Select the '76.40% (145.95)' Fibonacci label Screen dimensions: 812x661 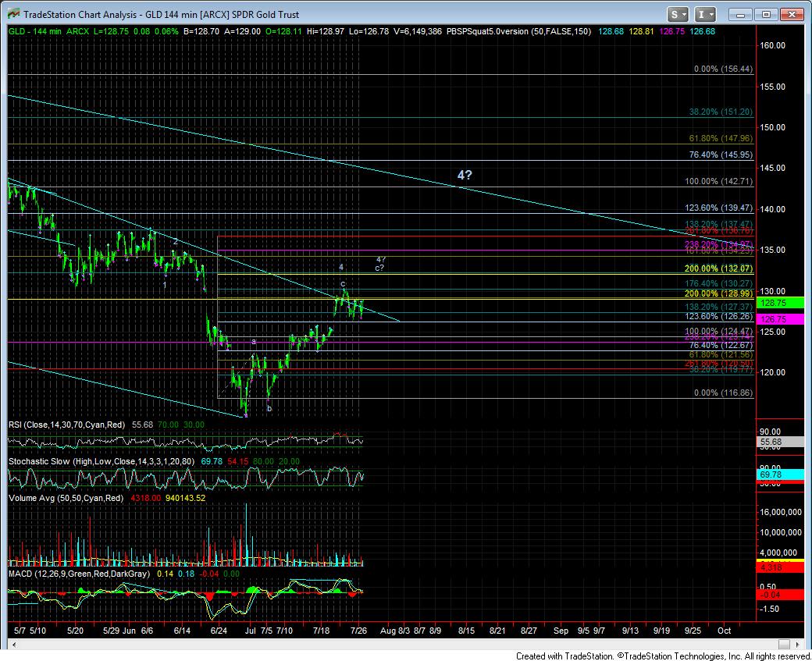click(x=721, y=155)
